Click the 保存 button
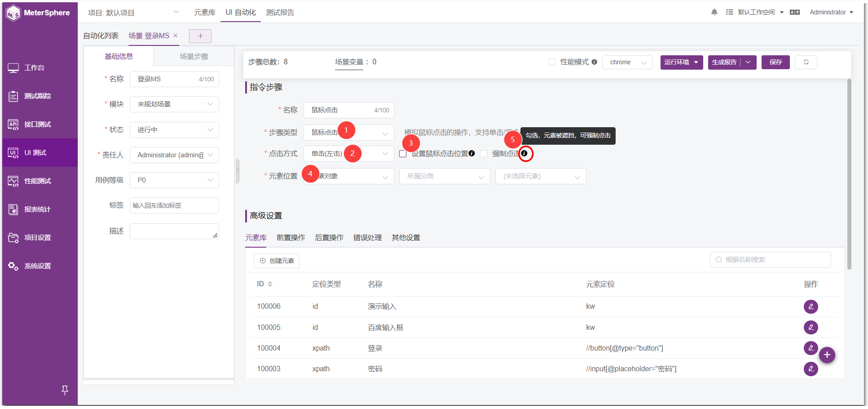Image resolution: width=868 pixels, height=409 pixels. (x=775, y=62)
